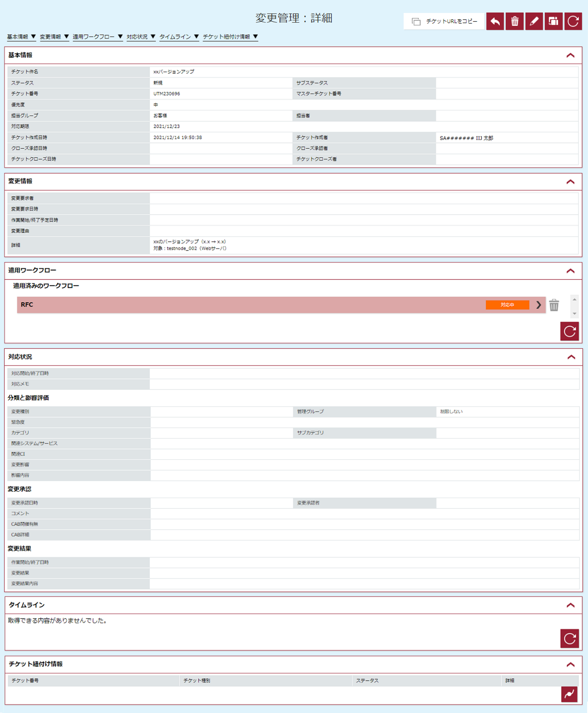Click 取得できる内容がありませんでした message
This screenshot has width=588, height=713.
pyautogui.click(x=58, y=621)
